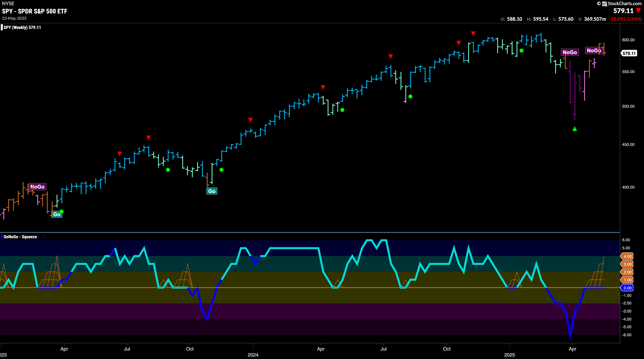
Task: Click the green dot near November 2023
Action: coord(221,170)
